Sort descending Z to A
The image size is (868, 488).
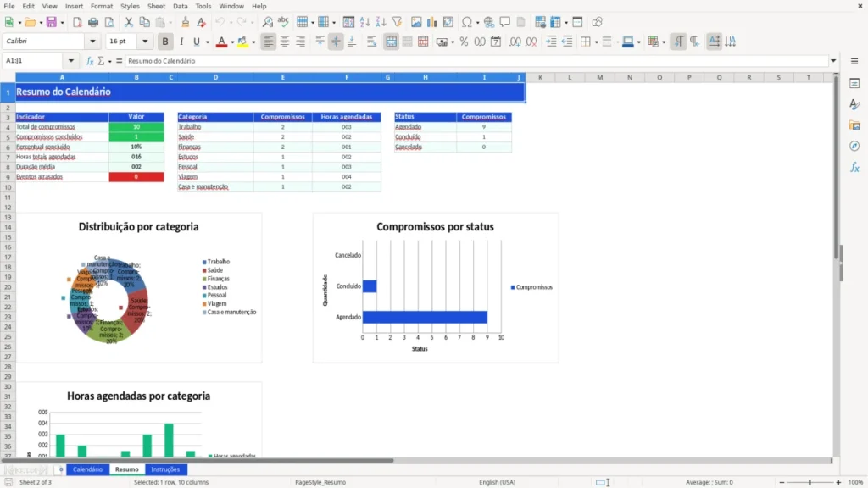pos(381,22)
